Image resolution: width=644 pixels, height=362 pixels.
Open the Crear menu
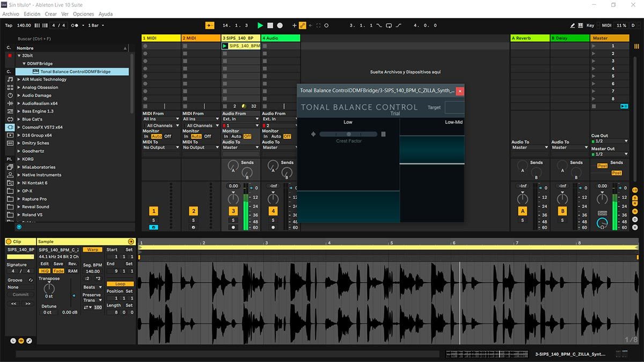pos(50,14)
